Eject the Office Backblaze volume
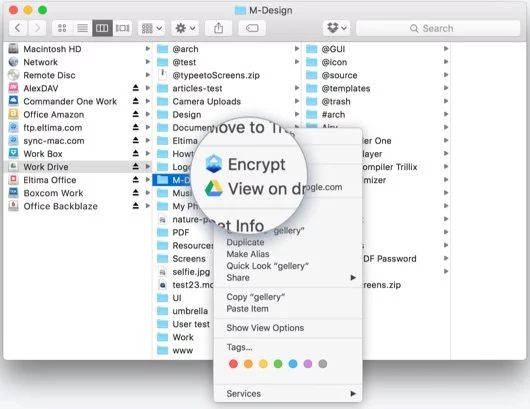Viewport: 530px width, 409px height. tap(136, 206)
